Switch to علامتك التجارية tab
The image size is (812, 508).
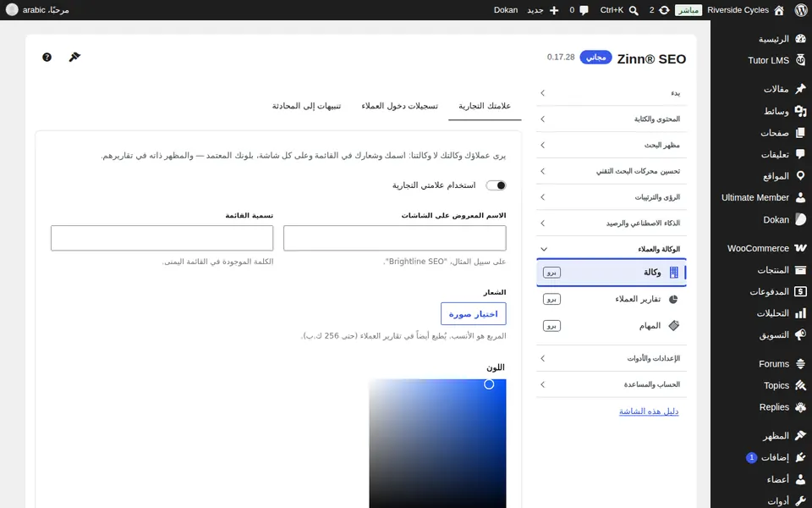(485, 106)
